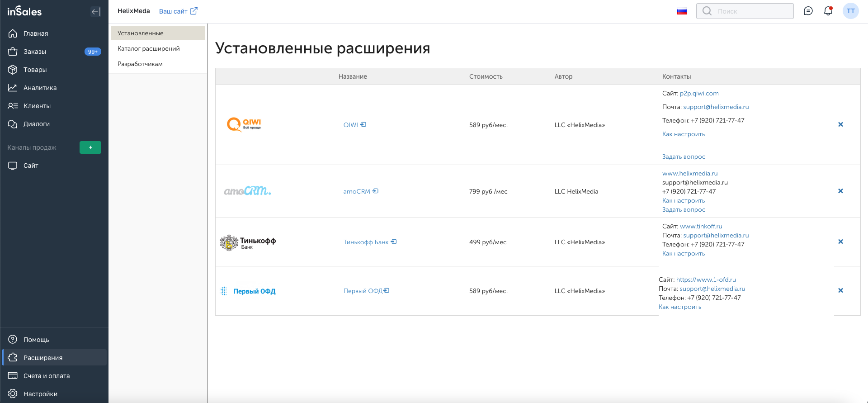Click the gear icon beside Настройки

13,394
